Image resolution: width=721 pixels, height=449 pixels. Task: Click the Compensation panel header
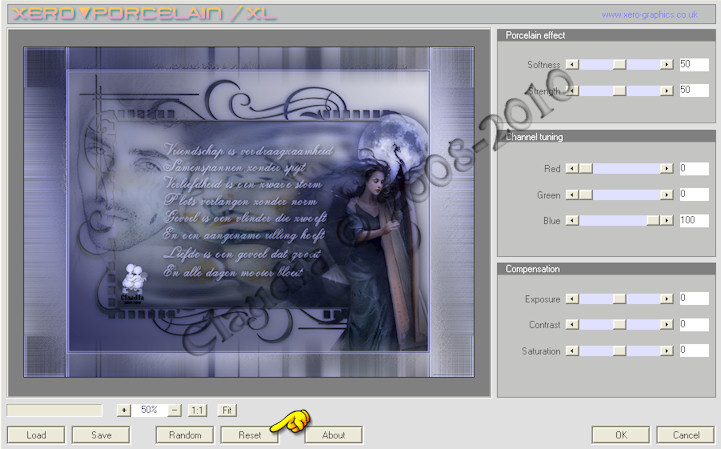click(606, 269)
